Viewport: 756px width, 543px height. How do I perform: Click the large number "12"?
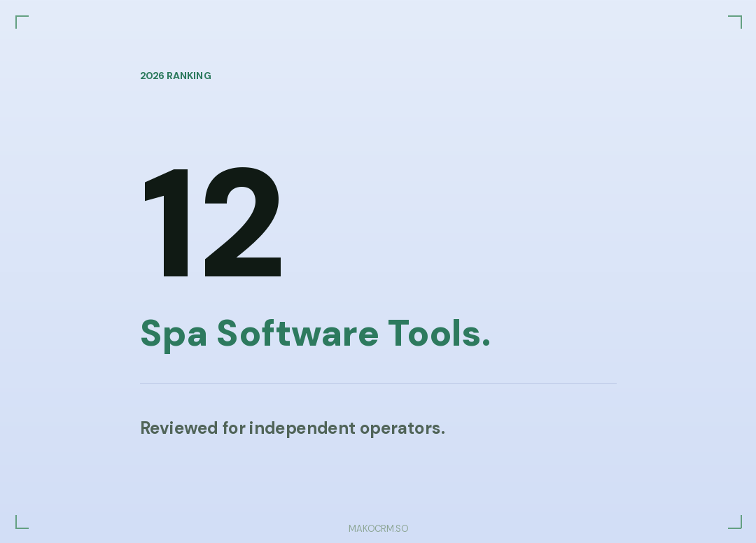coord(213,222)
